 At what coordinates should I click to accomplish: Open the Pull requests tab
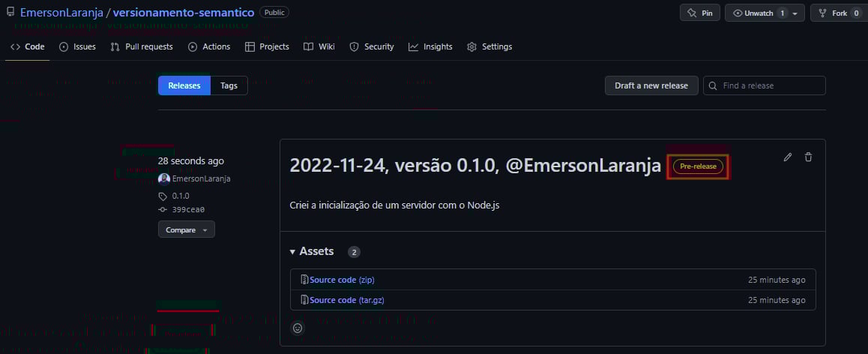pos(142,46)
